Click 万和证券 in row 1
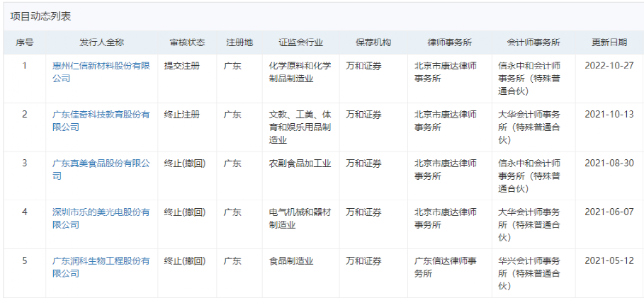The height and width of the screenshot is (298, 644). point(363,66)
